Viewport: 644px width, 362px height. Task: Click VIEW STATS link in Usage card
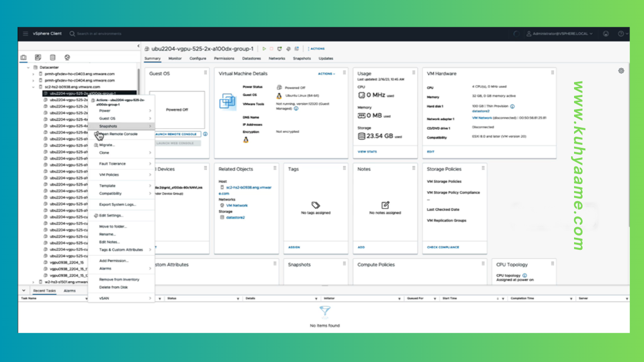click(367, 151)
